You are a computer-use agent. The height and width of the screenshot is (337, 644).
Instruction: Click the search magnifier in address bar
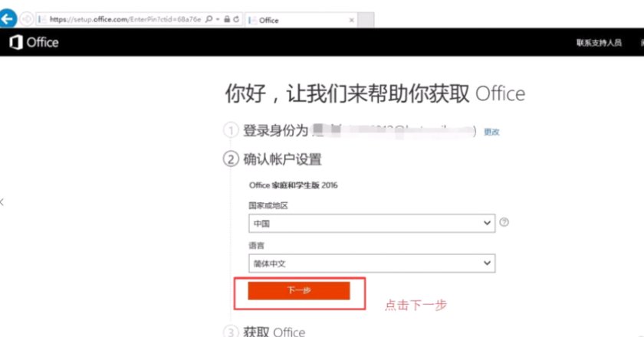(209, 19)
